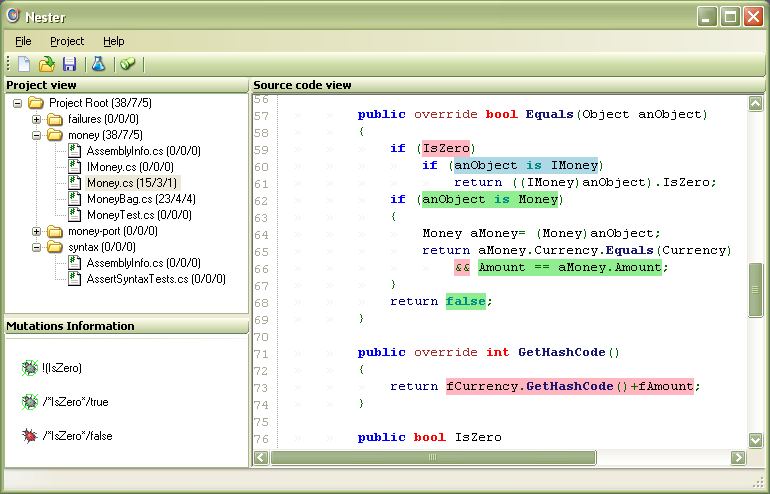
Task: Click the New project toolbar icon
Action: 24,64
